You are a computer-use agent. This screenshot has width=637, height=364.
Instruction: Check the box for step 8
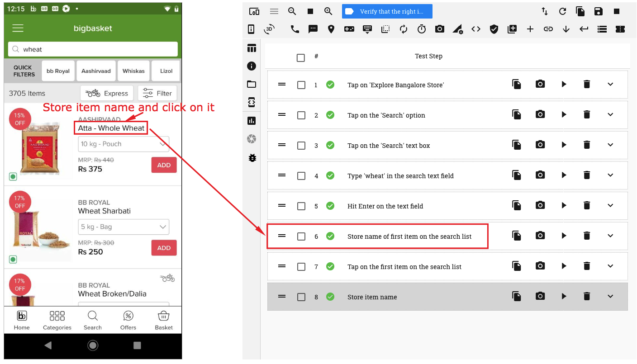tap(301, 297)
